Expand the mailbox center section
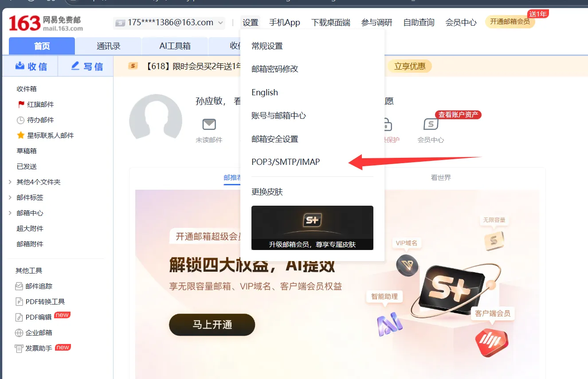This screenshot has width=588, height=379. tap(10, 213)
